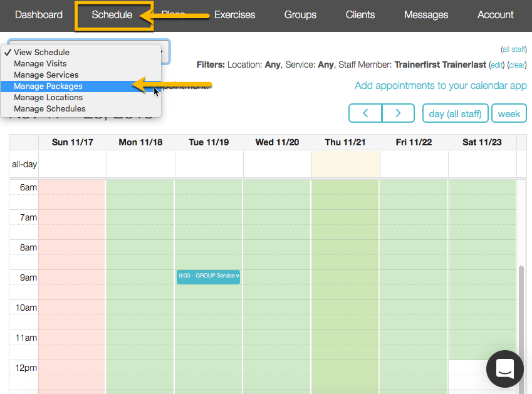Choose Manage Visits in dropdown
This screenshot has width=532, height=394.
[40, 63]
